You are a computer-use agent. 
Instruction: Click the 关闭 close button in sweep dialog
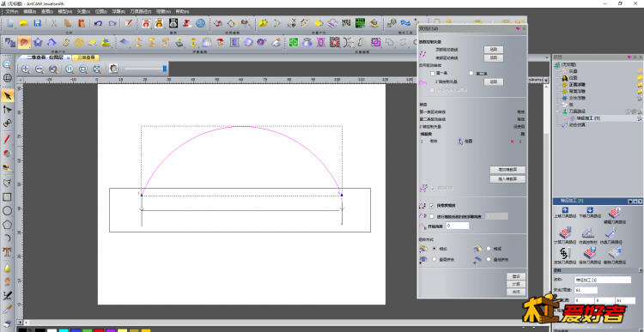516,292
